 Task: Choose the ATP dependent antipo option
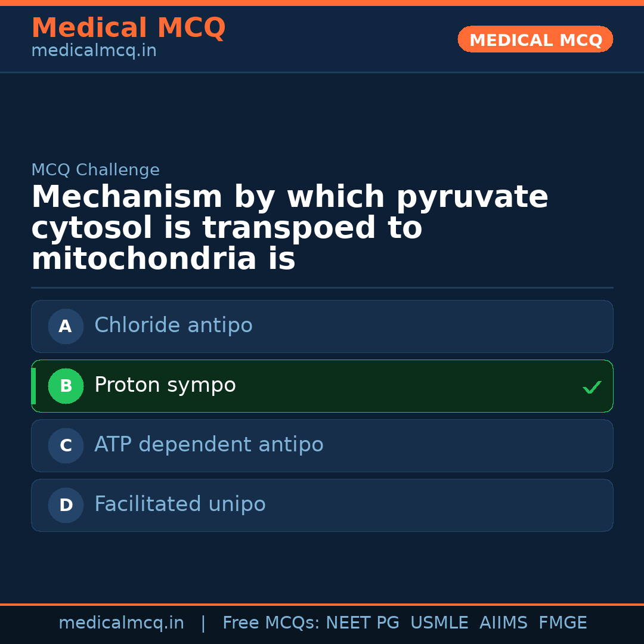click(x=209, y=445)
